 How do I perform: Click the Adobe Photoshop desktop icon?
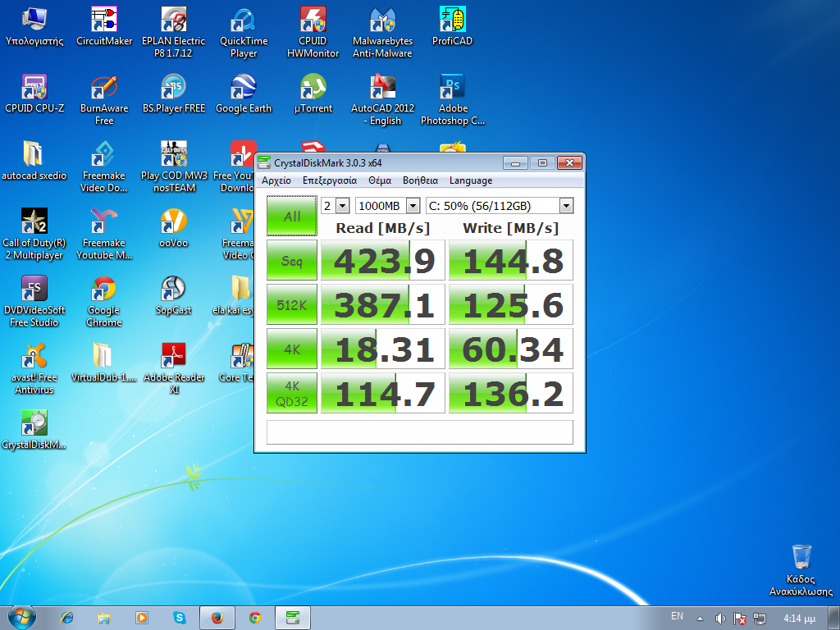click(452, 99)
